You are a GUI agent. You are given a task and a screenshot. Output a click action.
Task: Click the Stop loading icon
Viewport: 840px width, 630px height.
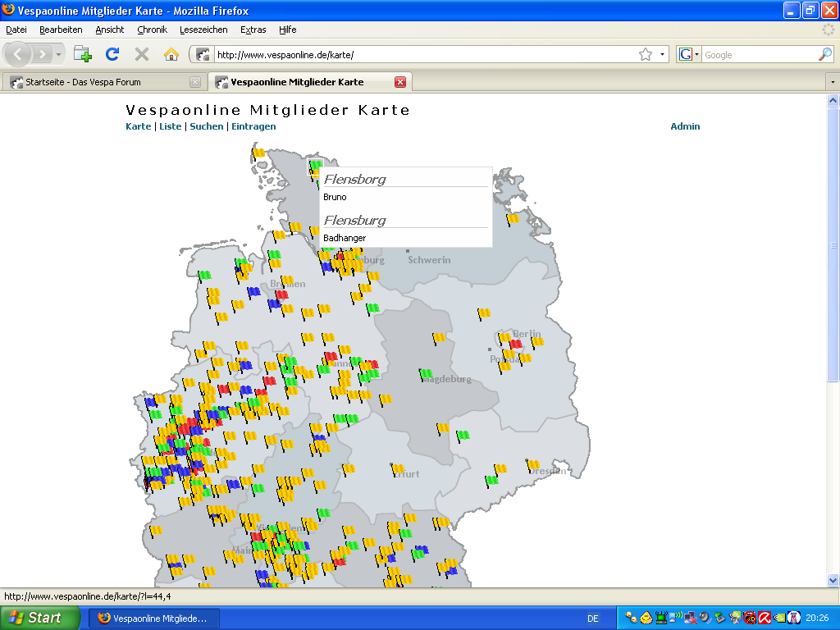(x=142, y=54)
